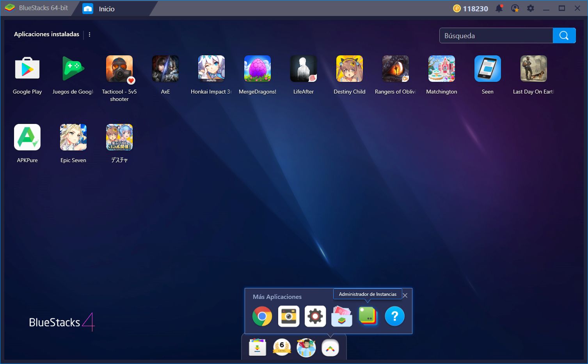
Task: Click the BlueStacks logo in title bar
Action: pos(10,8)
